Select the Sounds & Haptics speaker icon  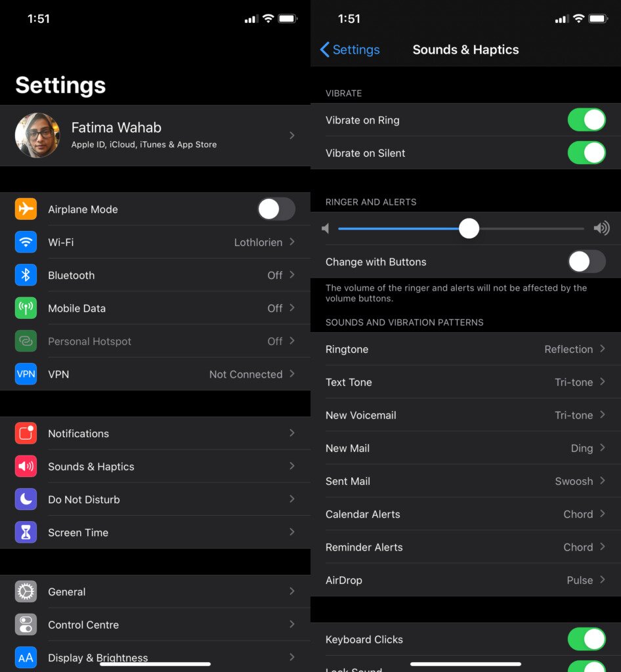point(26,466)
